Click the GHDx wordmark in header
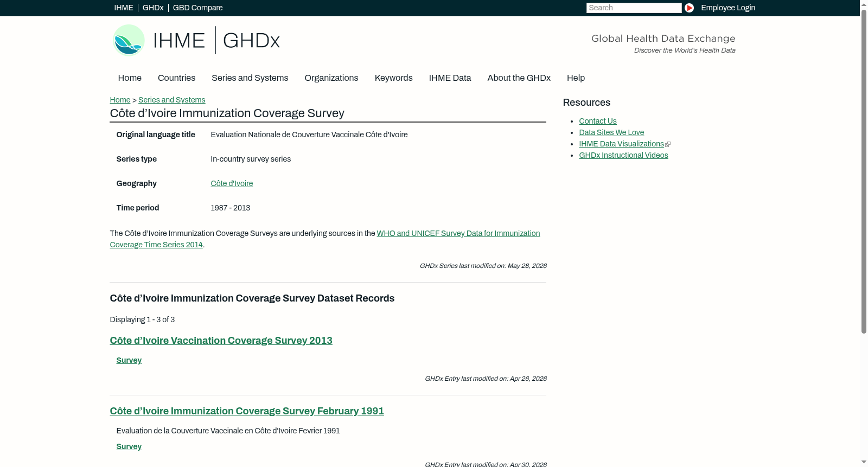 pyautogui.click(x=251, y=41)
